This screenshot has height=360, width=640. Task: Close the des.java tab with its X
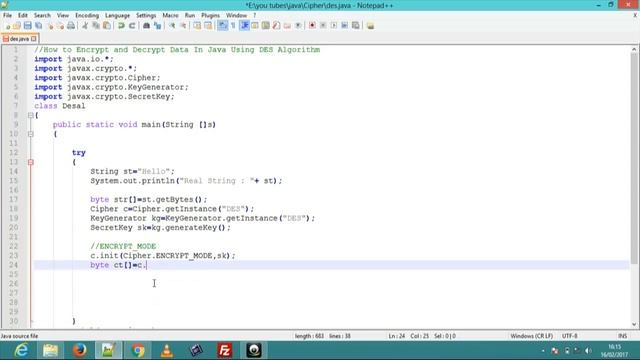(x=34, y=39)
